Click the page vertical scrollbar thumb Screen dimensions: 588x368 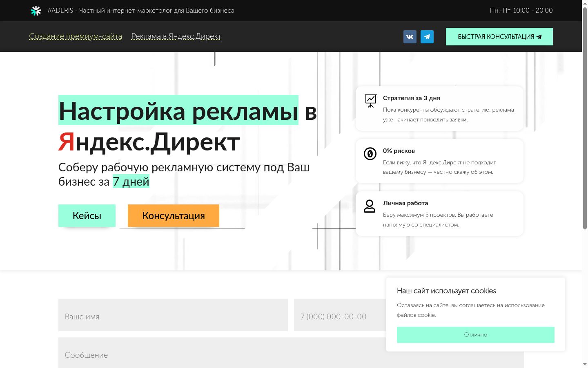(585, 118)
